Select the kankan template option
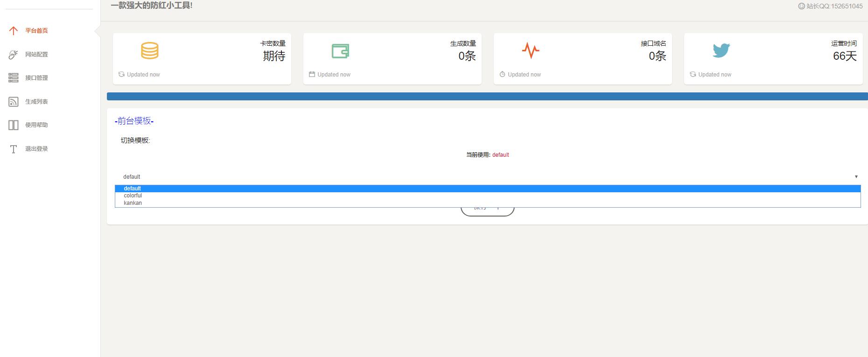This screenshot has height=357, width=868. (x=133, y=203)
